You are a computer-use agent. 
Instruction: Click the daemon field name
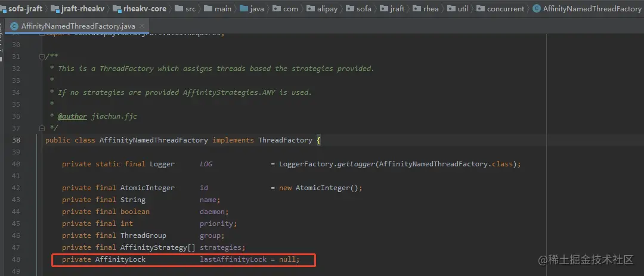click(x=212, y=212)
